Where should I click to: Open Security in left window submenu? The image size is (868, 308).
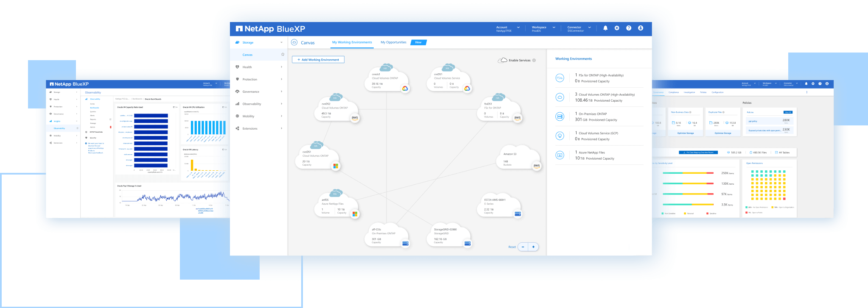[93, 138]
